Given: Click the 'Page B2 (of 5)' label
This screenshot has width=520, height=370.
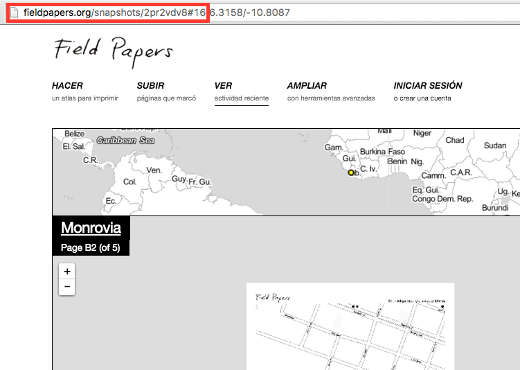Looking at the screenshot, I should coord(90,248).
